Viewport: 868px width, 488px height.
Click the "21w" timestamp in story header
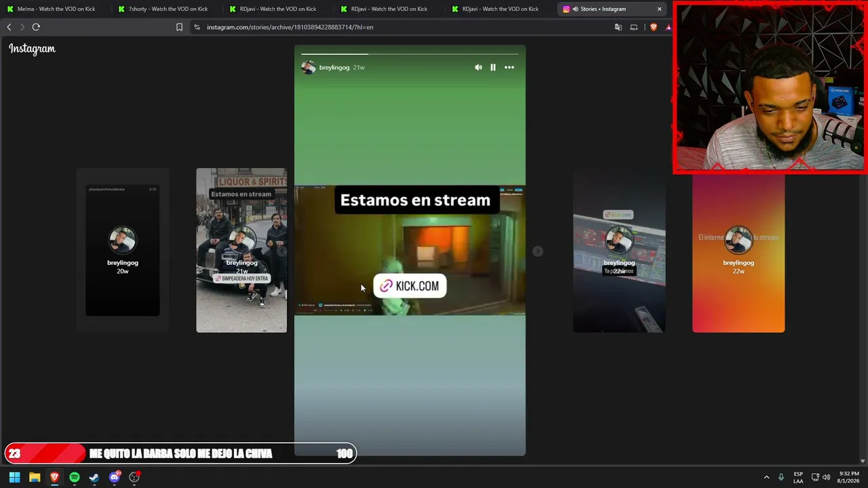pyautogui.click(x=359, y=67)
